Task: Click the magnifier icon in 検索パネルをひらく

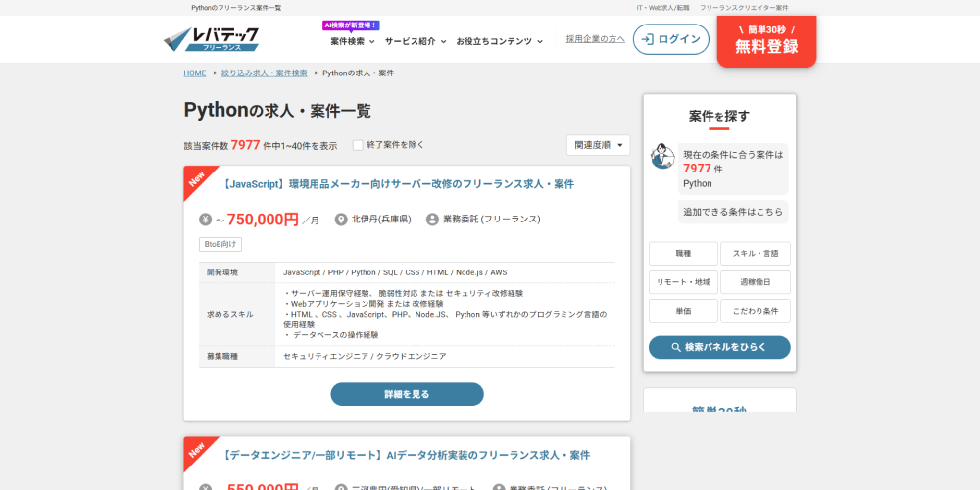Action: pyautogui.click(x=676, y=348)
